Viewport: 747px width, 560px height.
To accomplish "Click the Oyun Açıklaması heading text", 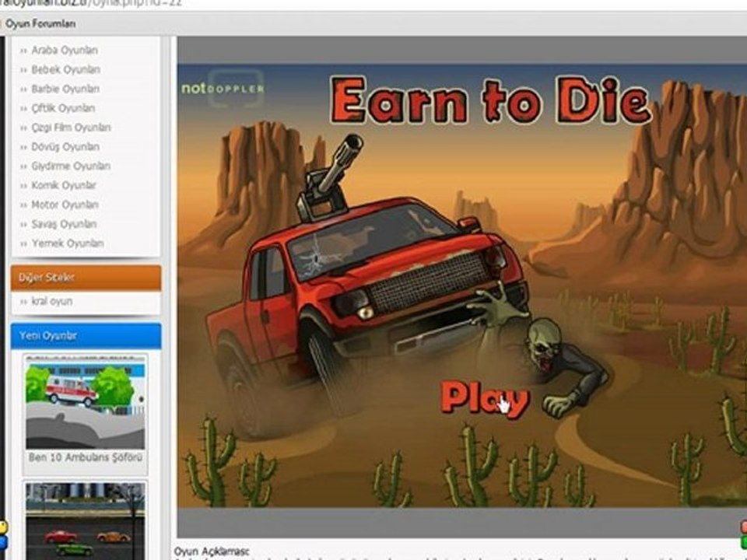I will point(212,551).
